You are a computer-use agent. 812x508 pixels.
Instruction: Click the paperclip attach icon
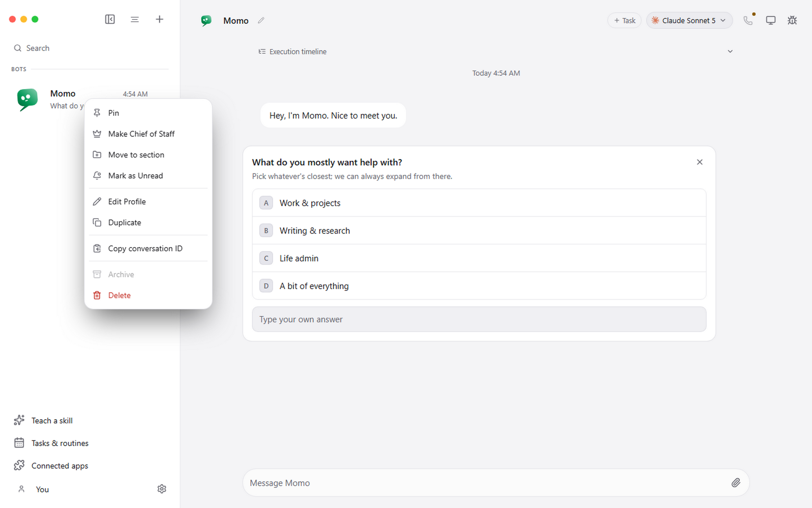coord(736,483)
